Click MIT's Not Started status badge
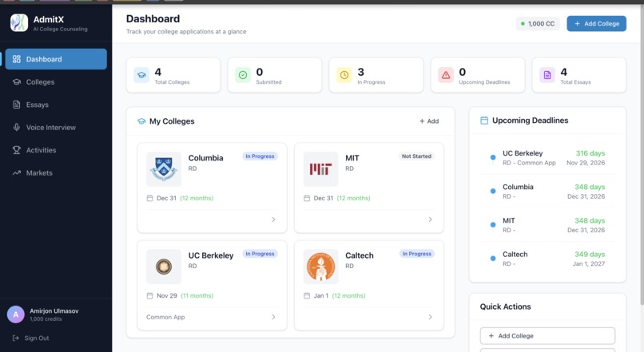This screenshot has width=644, height=352. (x=416, y=156)
